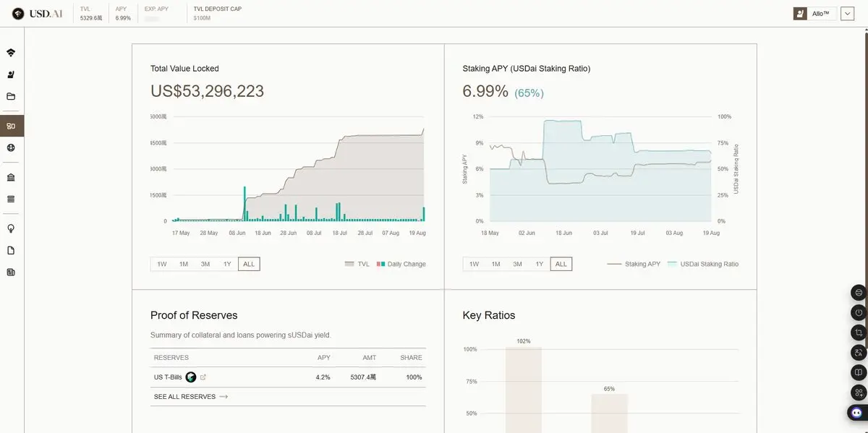Open the lightbulb icon in sidebar
868x433 pixels.
pyautogui.click(x=11, y=228)
